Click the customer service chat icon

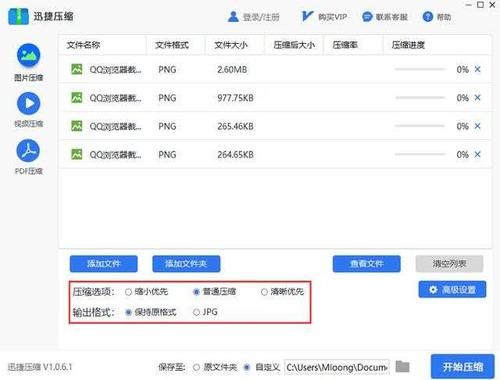(x=367, y=17)
